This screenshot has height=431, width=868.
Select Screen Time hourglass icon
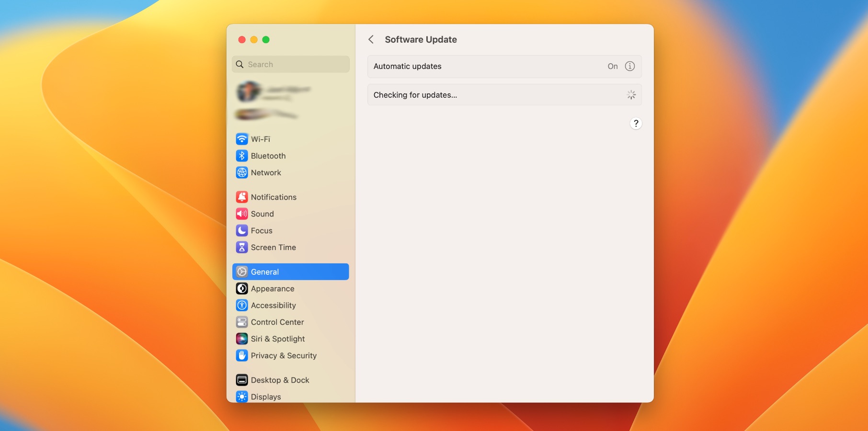[242, 247]
